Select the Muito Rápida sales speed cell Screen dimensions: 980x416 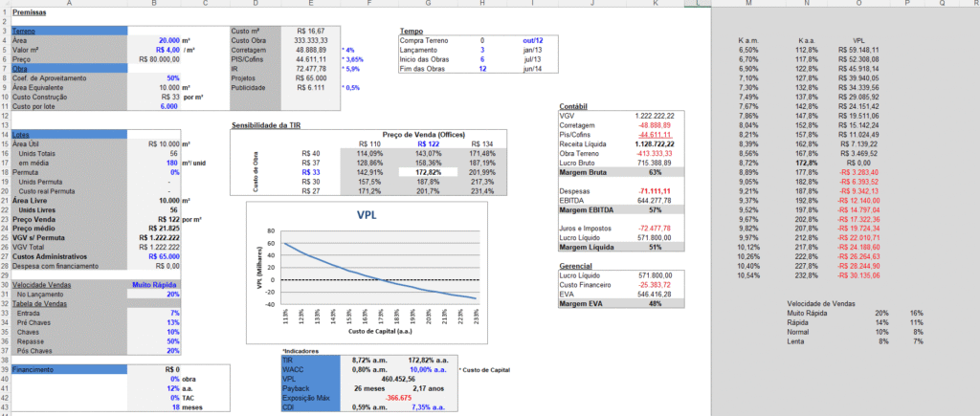pos(155,285)
